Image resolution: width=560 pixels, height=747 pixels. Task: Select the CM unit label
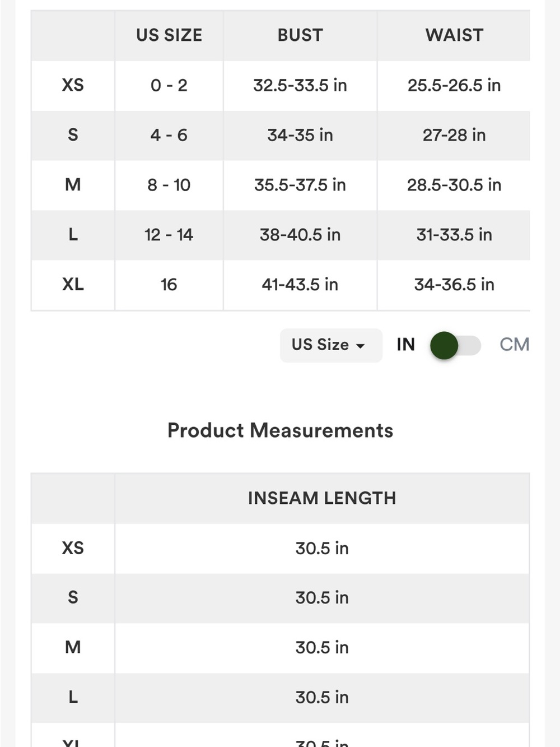pyautogui.click(x=514, y=344)
